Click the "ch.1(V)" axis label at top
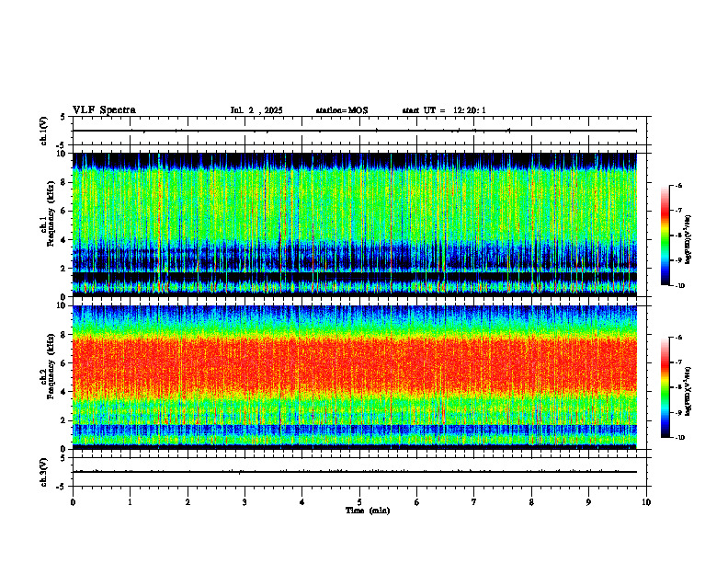This screenshot has width=728, height=563. [x=43, y=131]
